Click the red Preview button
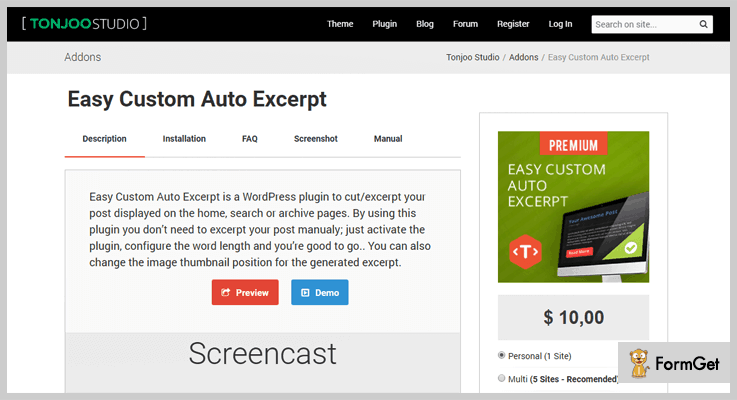This screenshot has height=400, width=737. click(x=245, y=292)
